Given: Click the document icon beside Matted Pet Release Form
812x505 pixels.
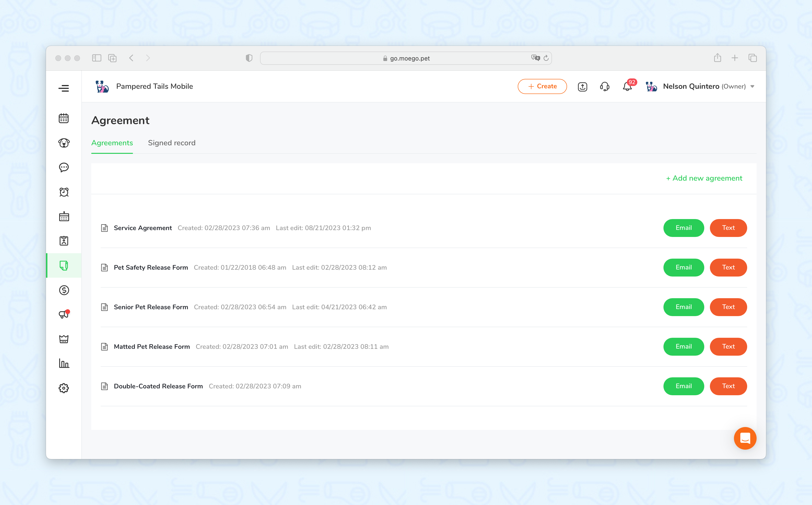Looking at the screenshot, I should [x=104, y=347].
